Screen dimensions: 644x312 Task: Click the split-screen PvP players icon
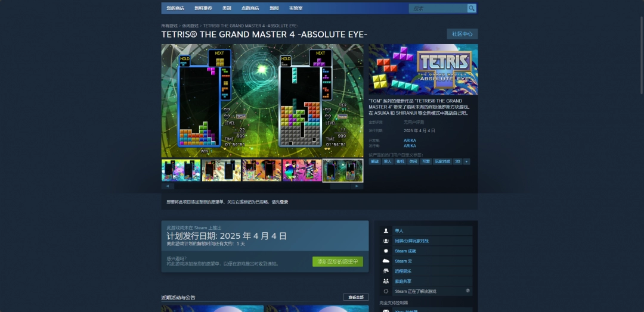(x=386, y=241)
